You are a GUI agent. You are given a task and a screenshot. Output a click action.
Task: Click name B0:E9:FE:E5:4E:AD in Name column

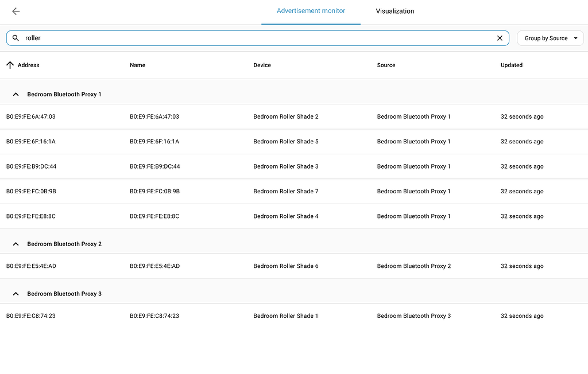[155, 266]
